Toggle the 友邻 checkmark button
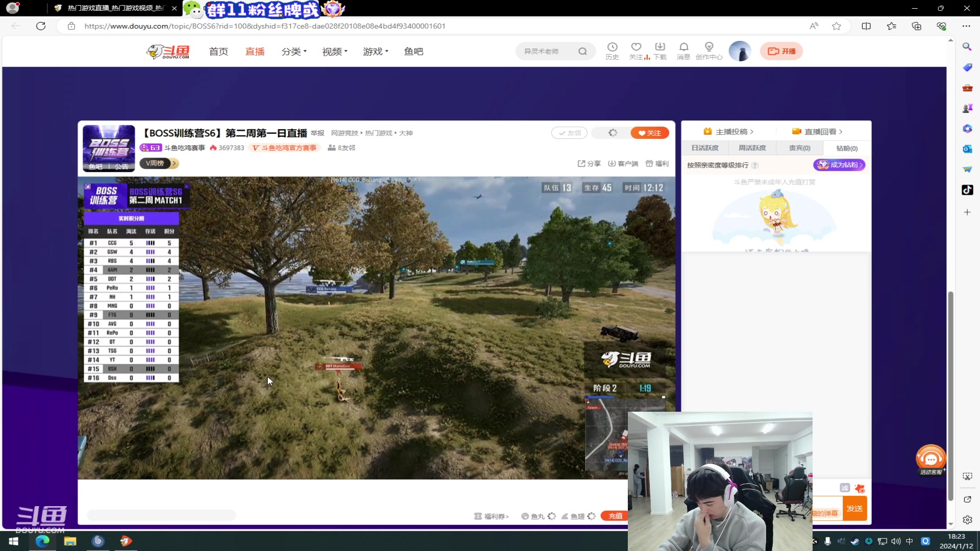This screenshot has height=551, width=980. pos(569,133)
